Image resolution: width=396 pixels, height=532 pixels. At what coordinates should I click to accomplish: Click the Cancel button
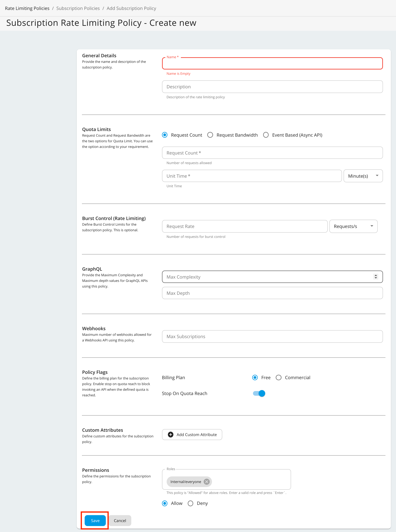click(120, 520)
